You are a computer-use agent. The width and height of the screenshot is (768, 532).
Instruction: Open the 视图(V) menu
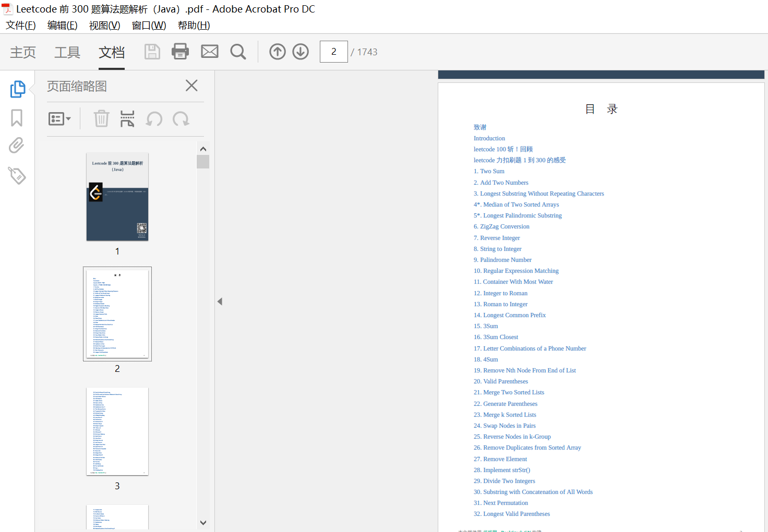(x=104, y=26)
